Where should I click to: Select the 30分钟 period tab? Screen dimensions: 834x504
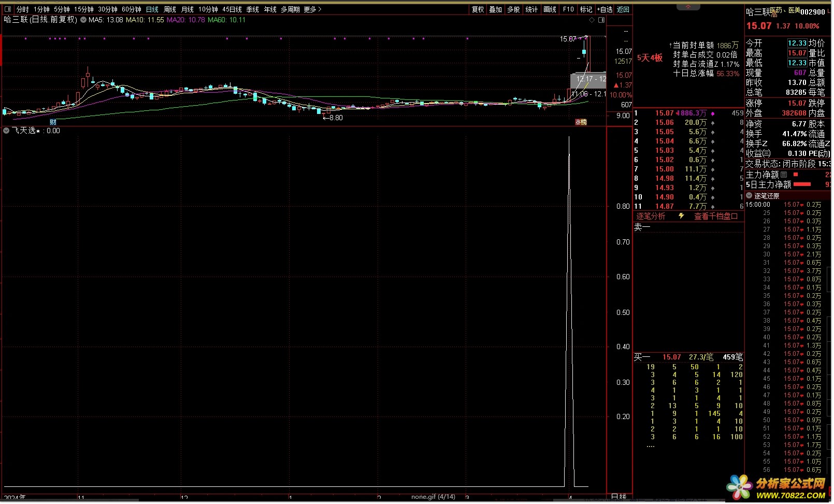coord(108,9)
